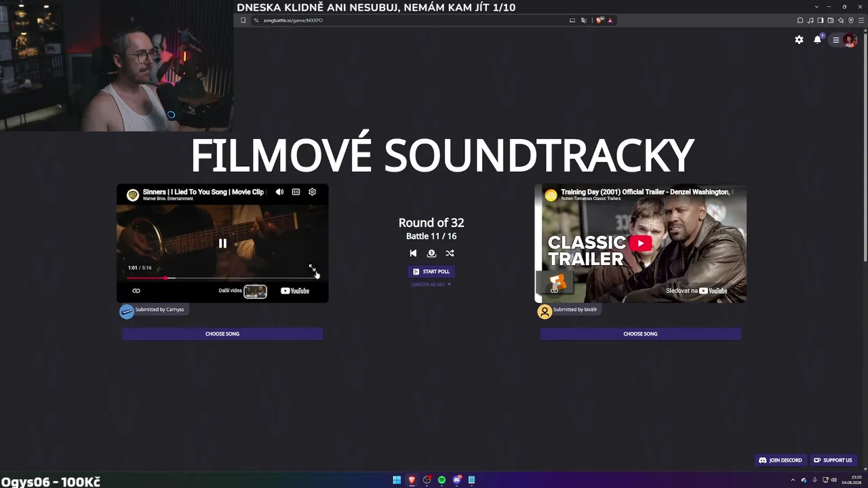The height and width of the screenshot is (488, 868).
Task: Open the translate icon in the address bar
Action: [x=584, y=20]
